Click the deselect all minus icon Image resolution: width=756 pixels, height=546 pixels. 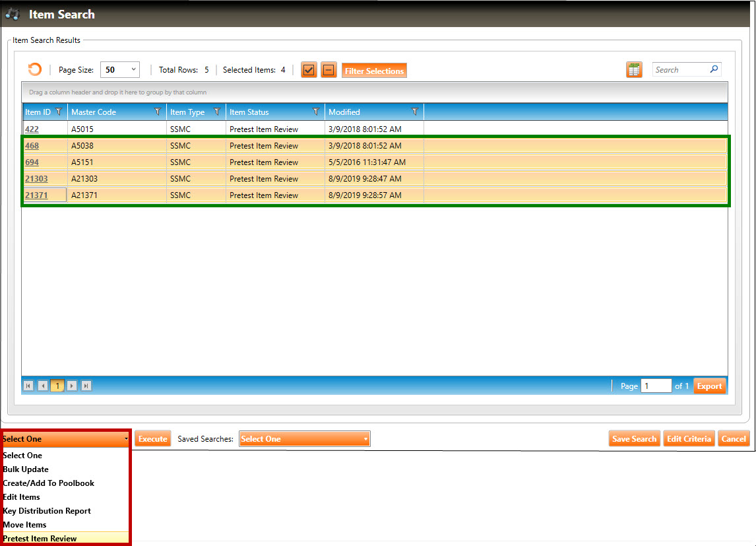pyautogui.click(x=329, y=70)
